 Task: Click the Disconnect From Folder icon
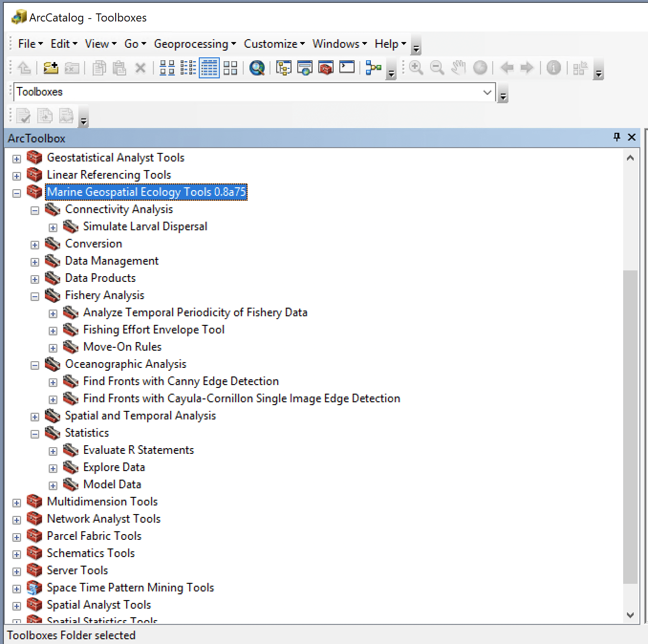pos(72,68)
